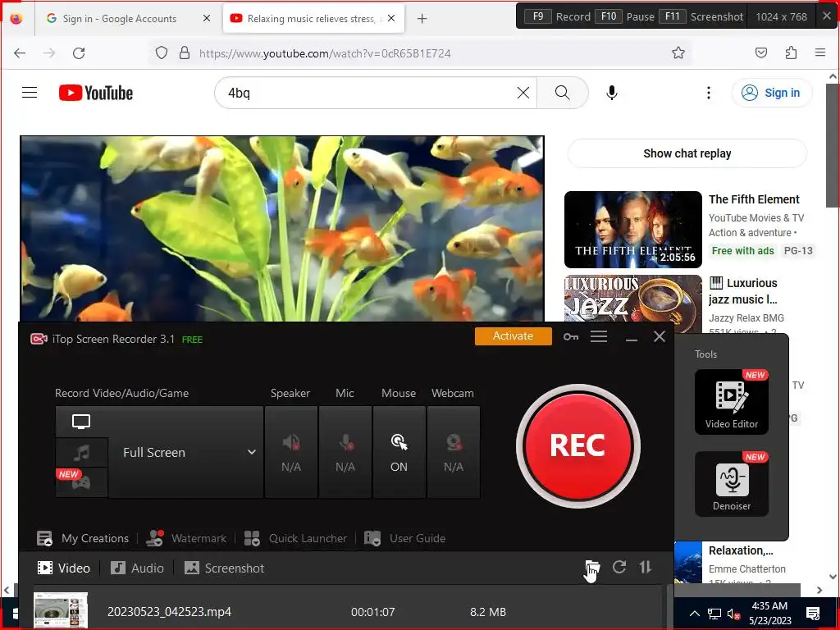Select game recording mode gamepad icon
840x630 pixels.
point(81,482)
